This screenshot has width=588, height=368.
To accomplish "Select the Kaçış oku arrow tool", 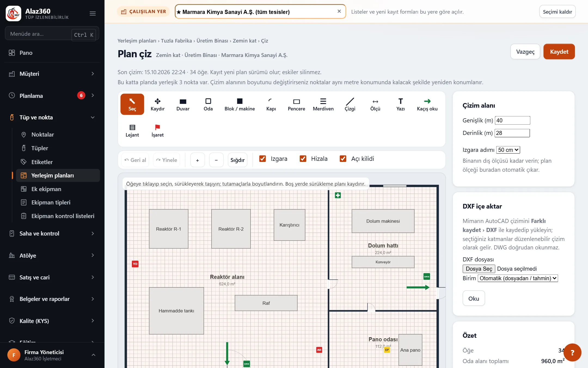I will click(x=427, y=104).
